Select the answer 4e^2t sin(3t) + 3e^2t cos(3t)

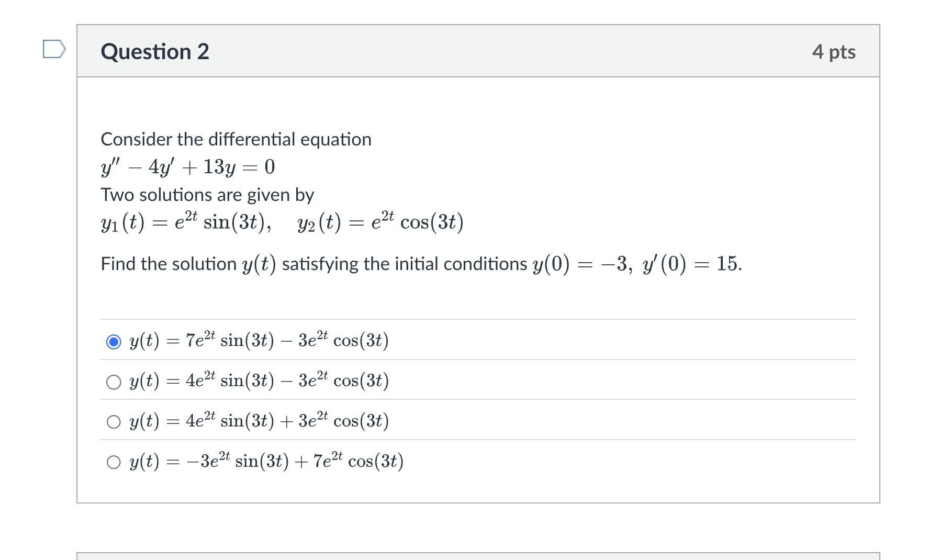(113, 422)
